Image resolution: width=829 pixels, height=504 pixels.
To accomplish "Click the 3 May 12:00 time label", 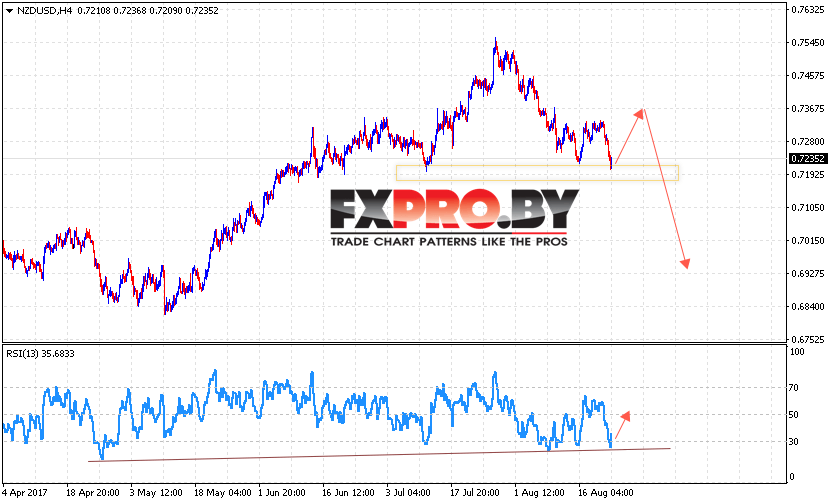I will [x=156, y=493].
